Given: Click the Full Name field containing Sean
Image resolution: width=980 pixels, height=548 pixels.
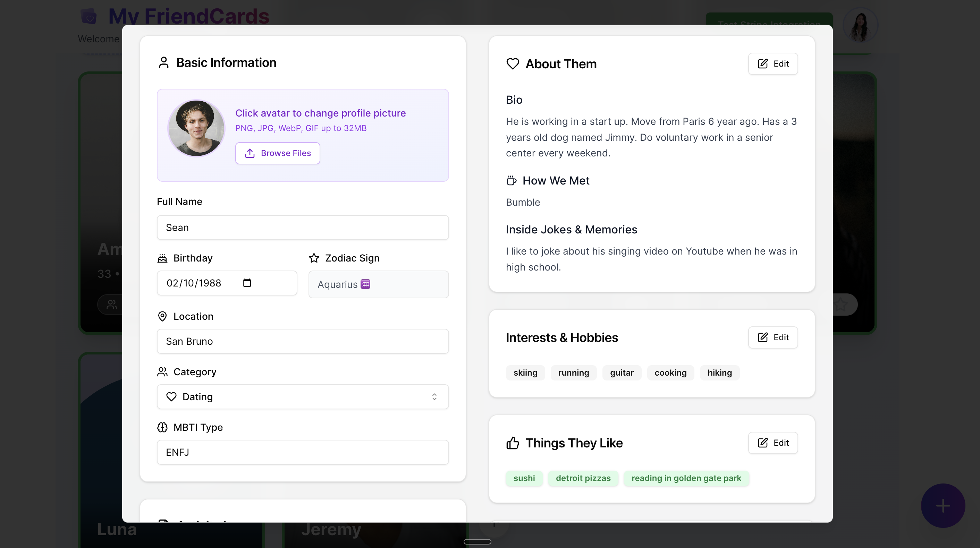Looking at the screenshot, I should [x=303, y=228].
